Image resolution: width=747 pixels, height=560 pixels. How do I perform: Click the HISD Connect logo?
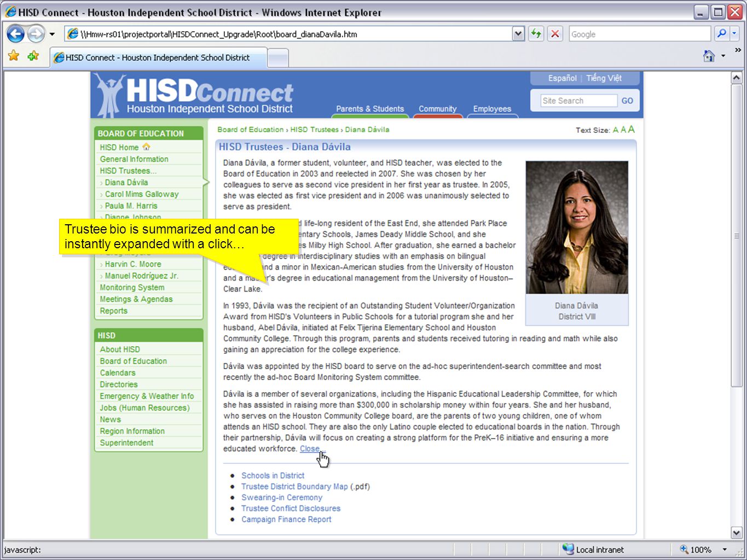tap(195, 95)
